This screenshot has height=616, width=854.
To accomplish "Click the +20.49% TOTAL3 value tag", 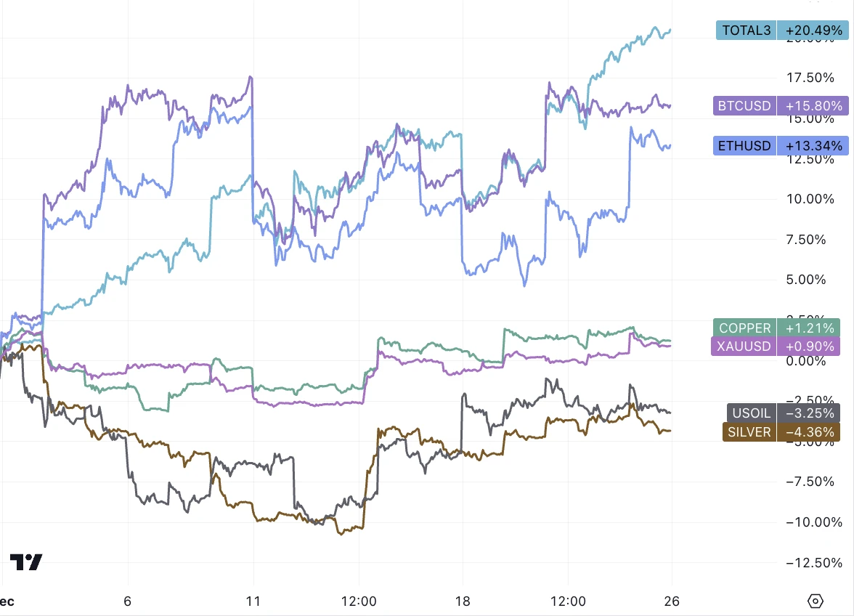I will pos(810,30).
